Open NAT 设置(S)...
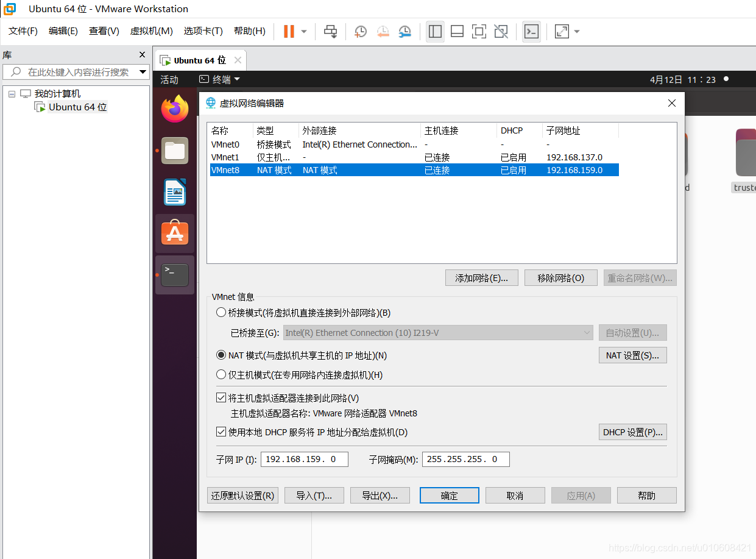Screen dimensions: 756x559 (632, 355)
